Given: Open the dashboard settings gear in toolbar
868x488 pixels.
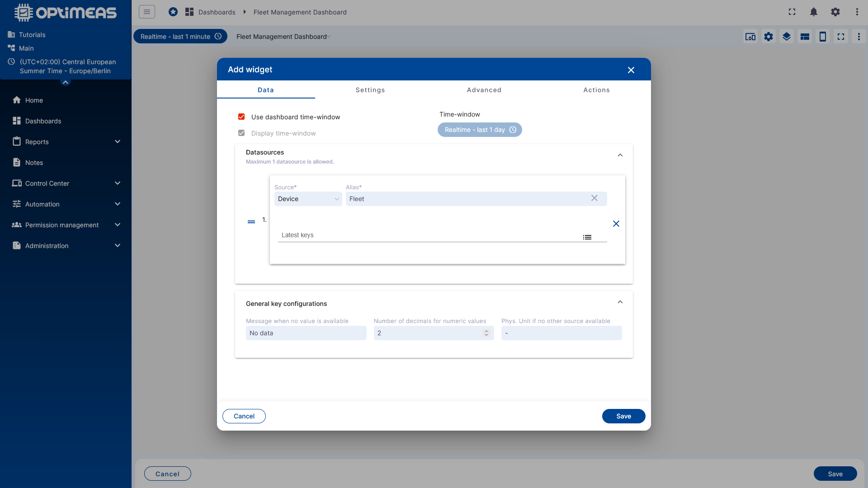Looking at the screenshot, I should pos(769,37).
